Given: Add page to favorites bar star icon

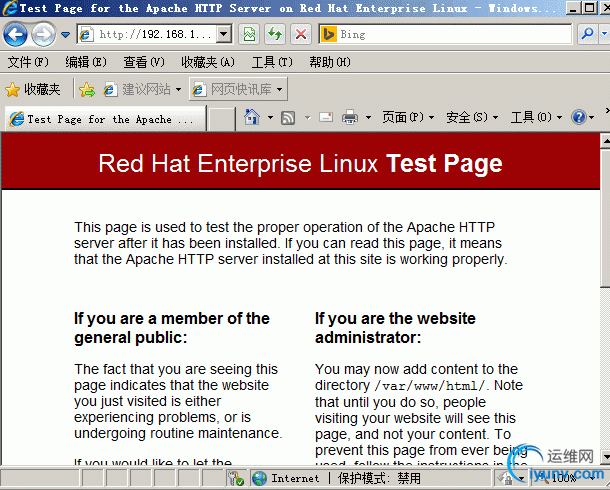Looking at the screenshot, I should pos(87,90).
